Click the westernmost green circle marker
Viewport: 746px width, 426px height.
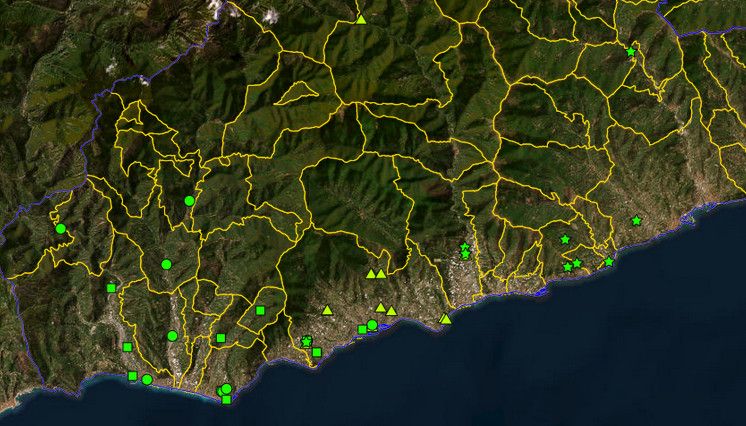coord(60,229)
